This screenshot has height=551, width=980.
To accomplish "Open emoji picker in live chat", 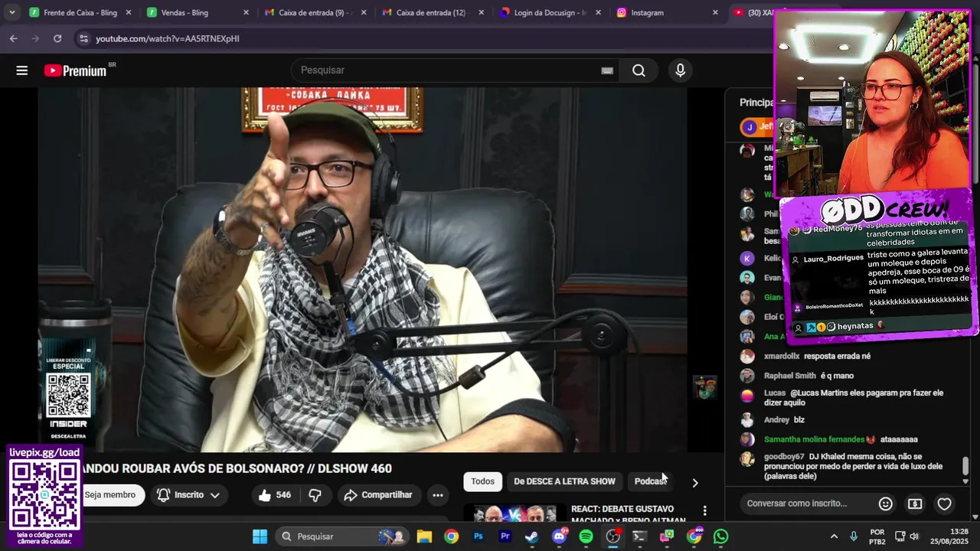I will click(x=885, y=504).
